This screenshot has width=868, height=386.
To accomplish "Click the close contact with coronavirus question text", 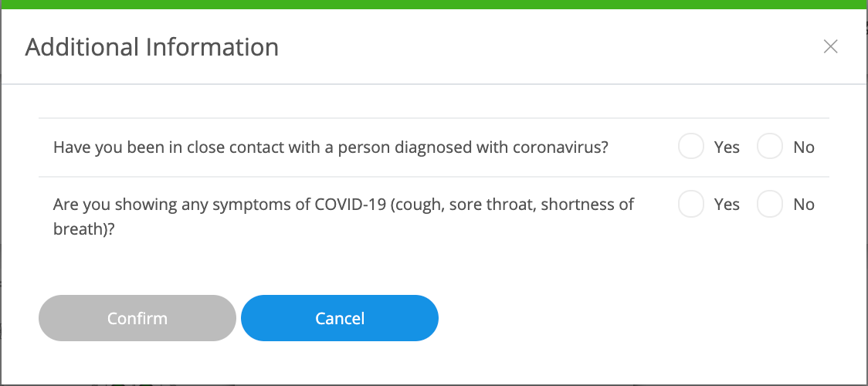I will tap(331, 147).
